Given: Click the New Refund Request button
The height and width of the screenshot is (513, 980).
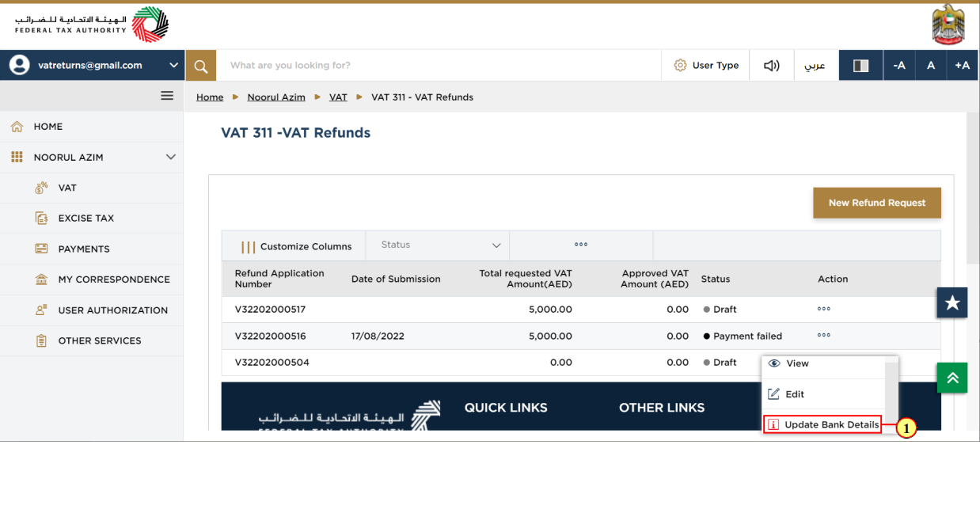Looking at the screenshot, I should (877, 203).
